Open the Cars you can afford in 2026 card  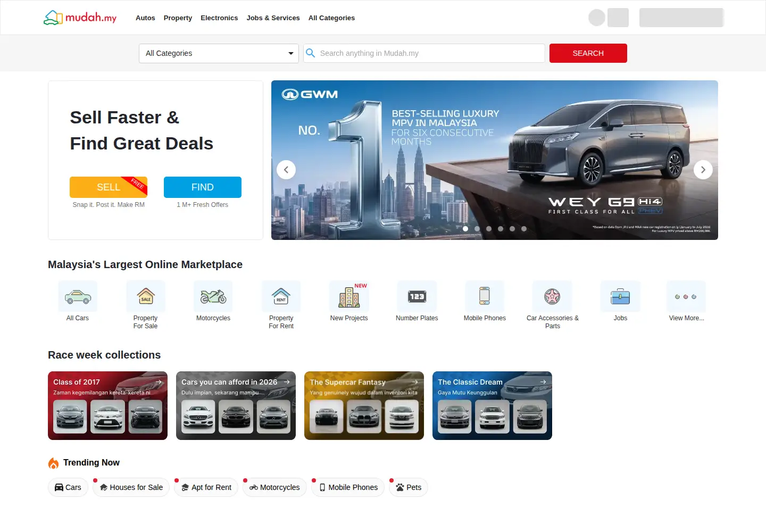pos(236,405)
